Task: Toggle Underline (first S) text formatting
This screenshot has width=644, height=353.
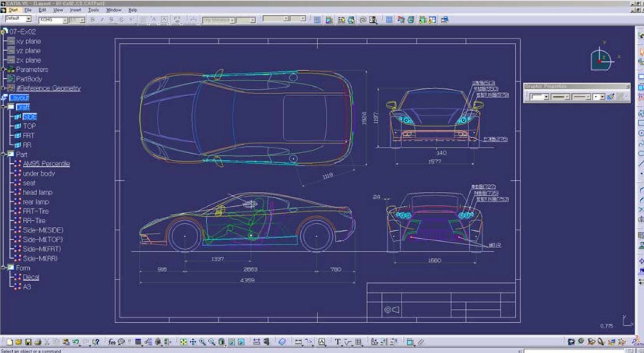Action: 112,20
